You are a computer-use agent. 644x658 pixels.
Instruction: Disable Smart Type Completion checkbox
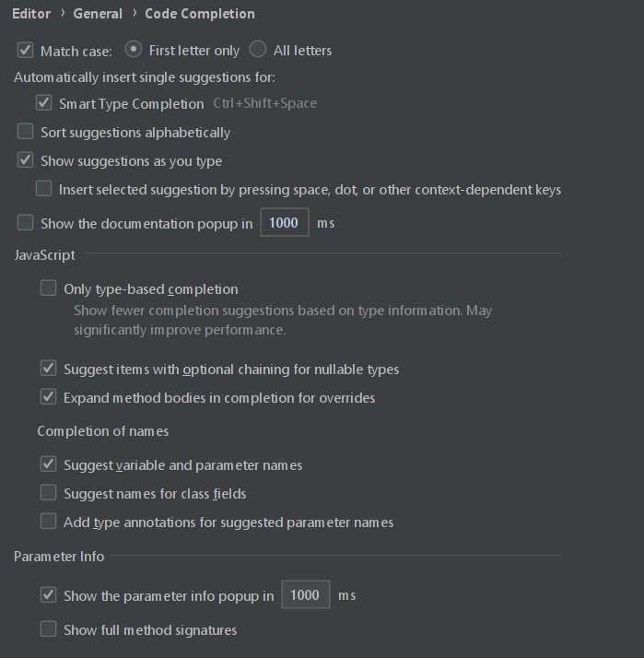point(43,103)
